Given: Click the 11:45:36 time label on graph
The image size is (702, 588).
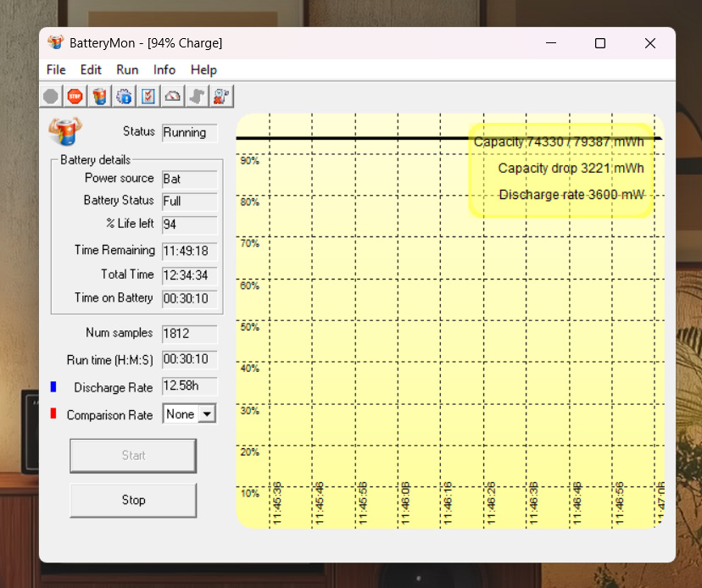Looking at the screenshot, I should 277,503.
